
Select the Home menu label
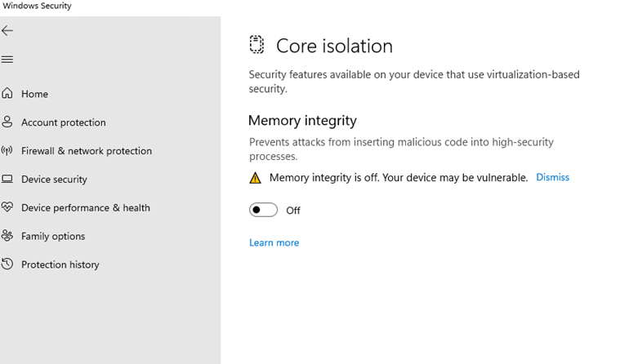(34, 94)
